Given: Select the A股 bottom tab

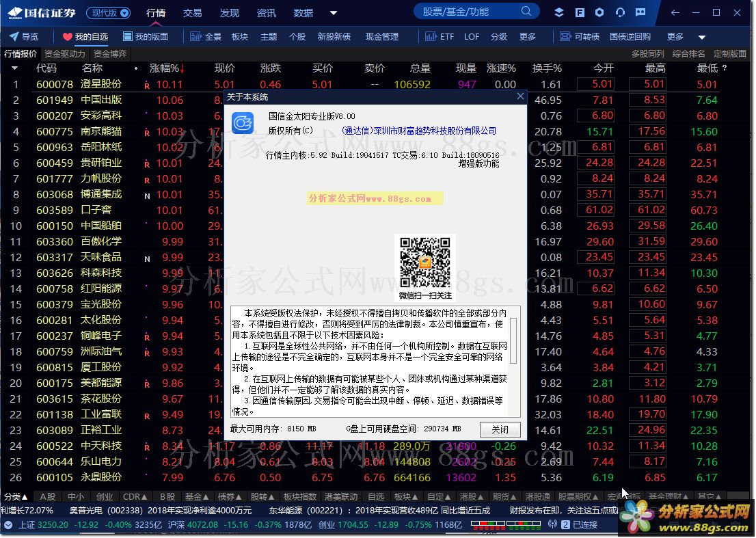Looking at the screenshot, I should pos(48,496).
